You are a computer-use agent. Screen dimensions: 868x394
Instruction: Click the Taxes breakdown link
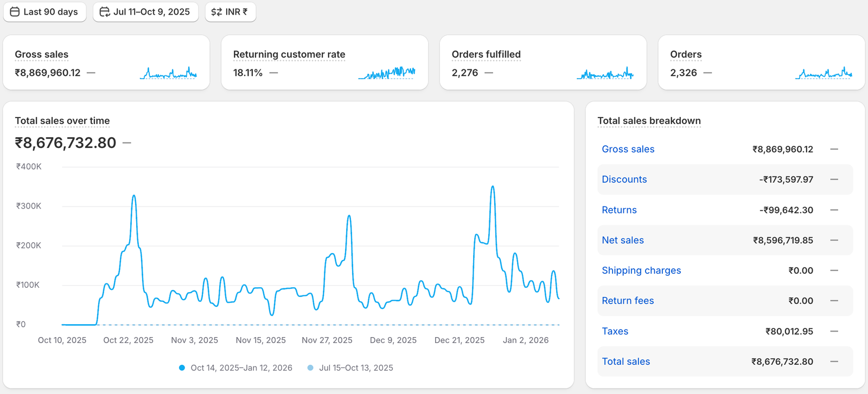(x=615, y=331)
